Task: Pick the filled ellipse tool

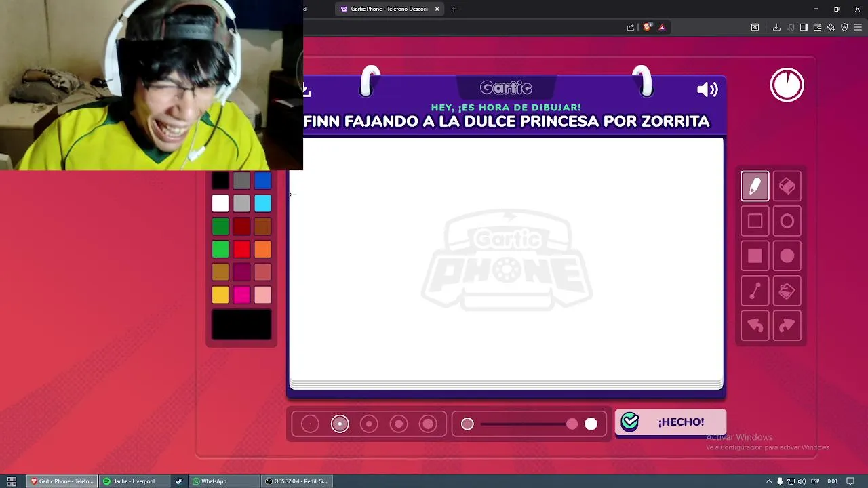Action: (x=787, y=256)
